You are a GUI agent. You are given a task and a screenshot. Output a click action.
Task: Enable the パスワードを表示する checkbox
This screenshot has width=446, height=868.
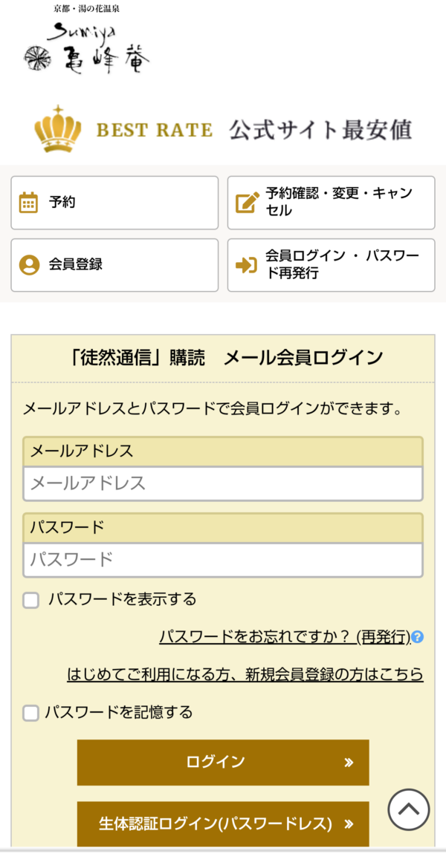pyautogui.click(x=31, y=600)
